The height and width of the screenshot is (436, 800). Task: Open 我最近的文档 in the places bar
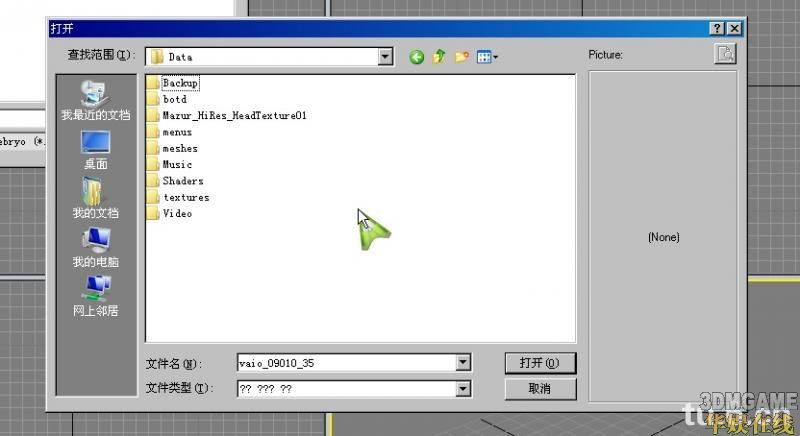point(95,102)
